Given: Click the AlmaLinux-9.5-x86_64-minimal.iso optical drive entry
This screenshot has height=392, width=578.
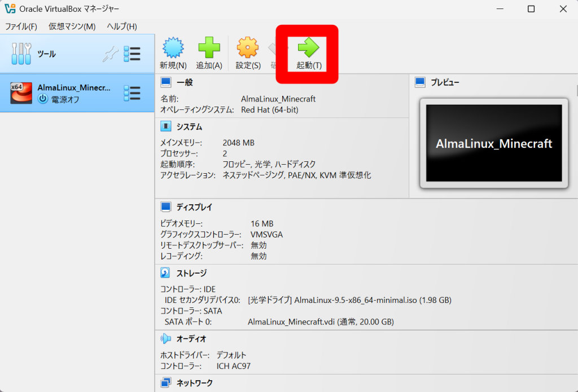Looking at the screenshot, I should click(x=349, y=300).
